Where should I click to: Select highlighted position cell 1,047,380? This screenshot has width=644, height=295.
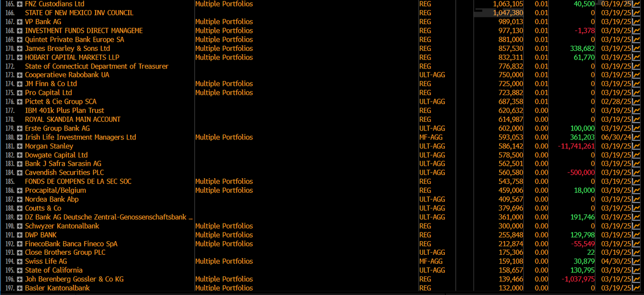[x=499, y=13]
